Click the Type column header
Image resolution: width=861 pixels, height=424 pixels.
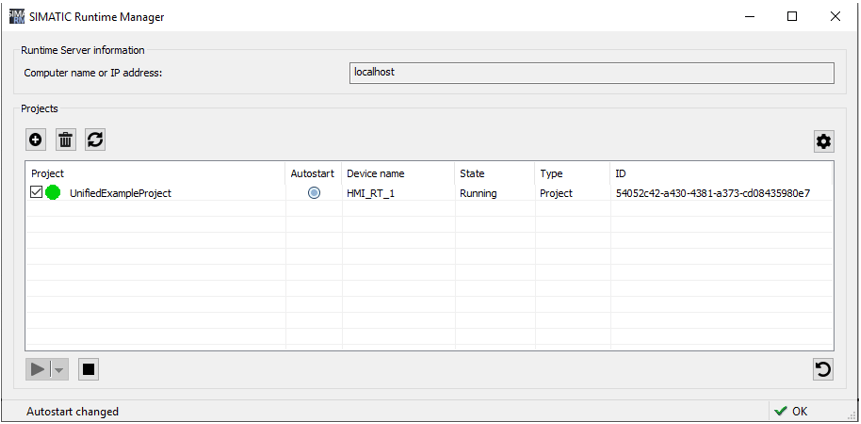[551, 174]
